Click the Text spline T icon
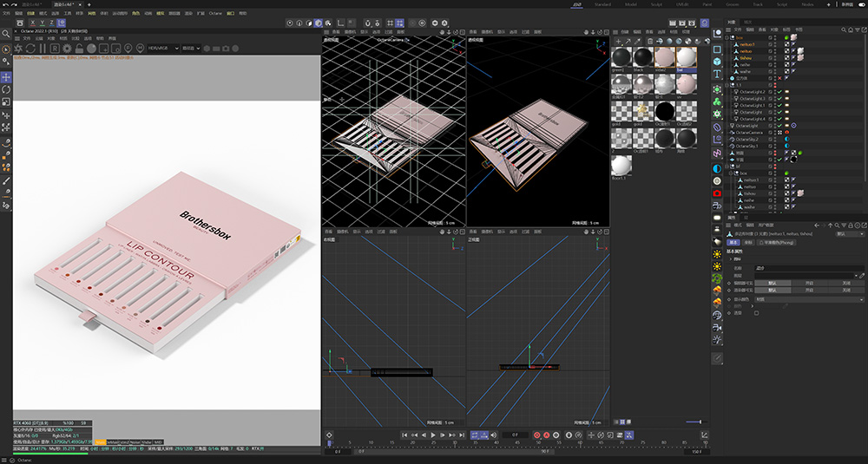This screenshot has height=464, width=868. [x=718, y=74]
